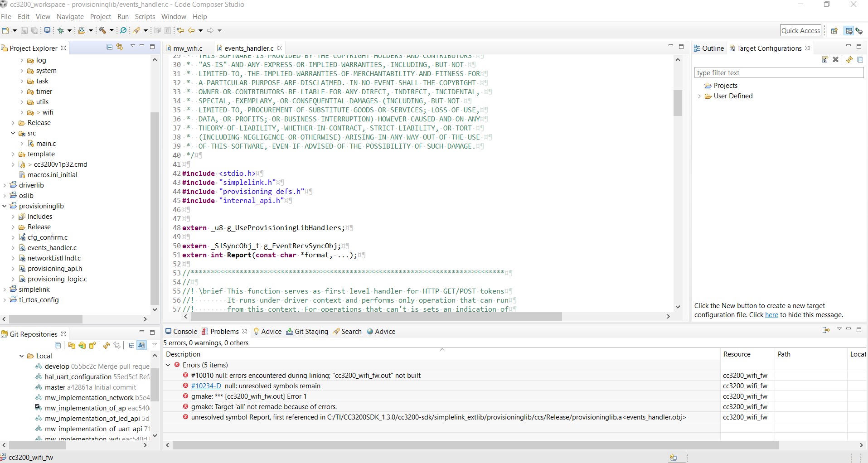Click the Open Perspective icon
The height and width of the screenshot is (463, 868).
click(834, 31)
